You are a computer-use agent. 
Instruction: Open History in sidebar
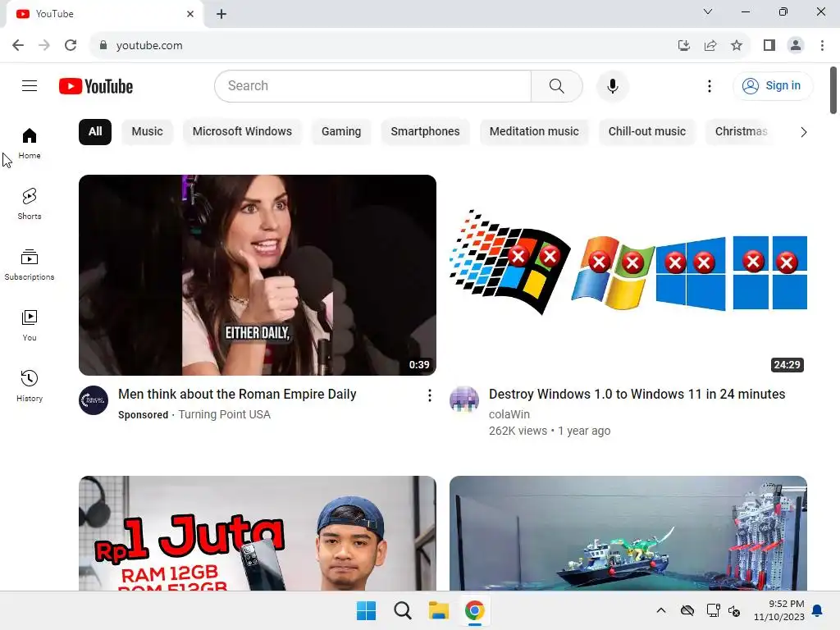pos(30,386)
